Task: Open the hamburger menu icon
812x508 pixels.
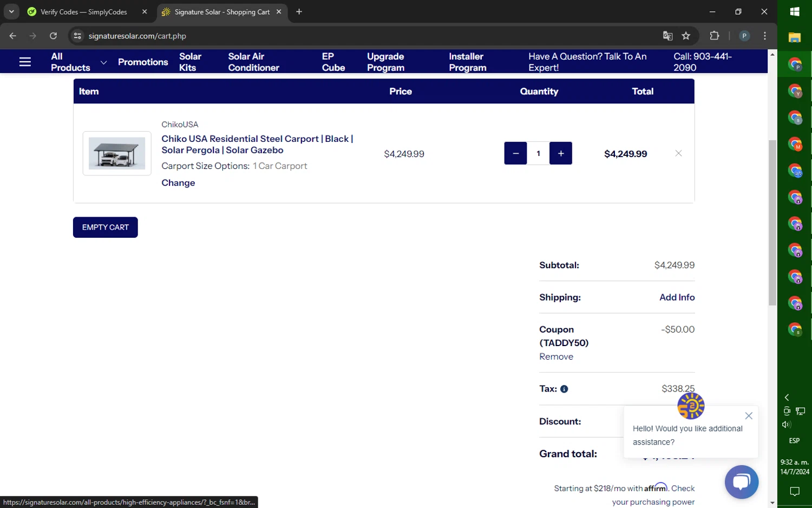Action: click(25, 62)
